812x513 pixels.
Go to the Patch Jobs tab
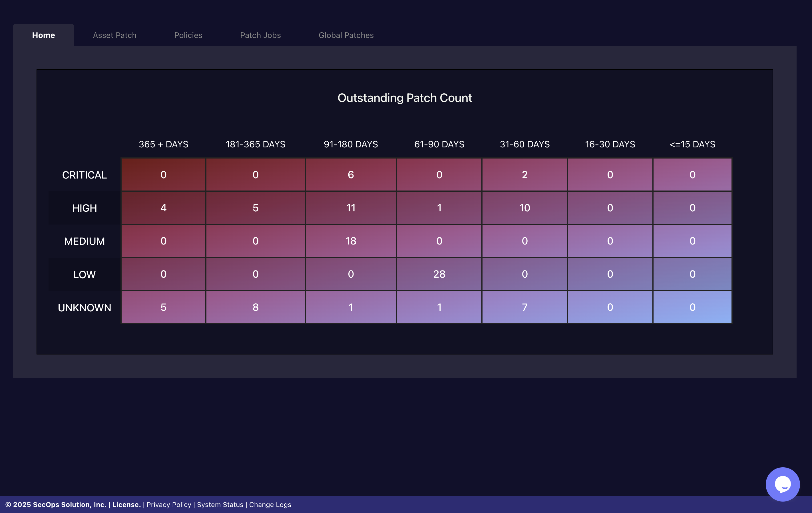tap(260, 35)
